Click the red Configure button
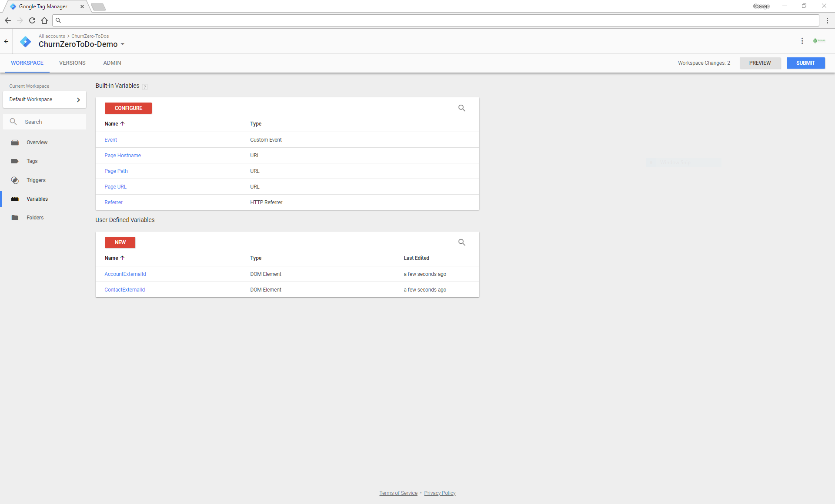The image size is (835, 504). click(128, 108)
